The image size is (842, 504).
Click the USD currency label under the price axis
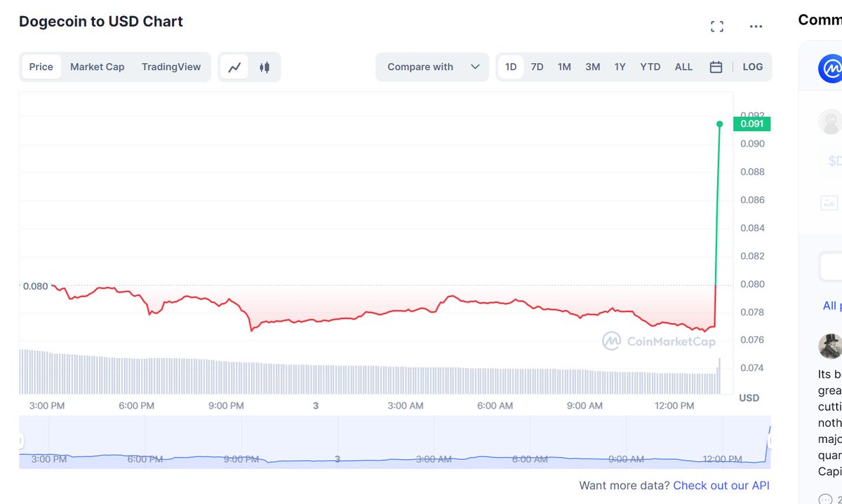coord(749,398)
